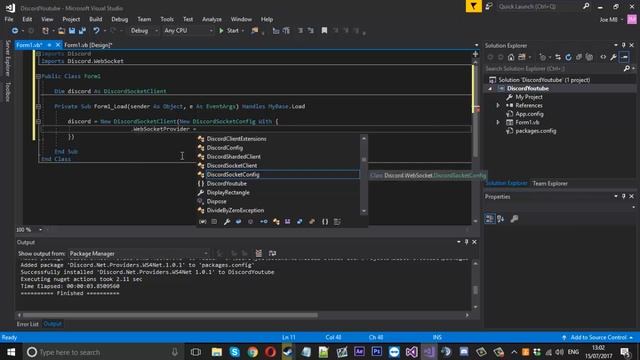Screen dimensions: 640x360
Task: Open the Any CPU platform dropdown
Action: (188, 31)
